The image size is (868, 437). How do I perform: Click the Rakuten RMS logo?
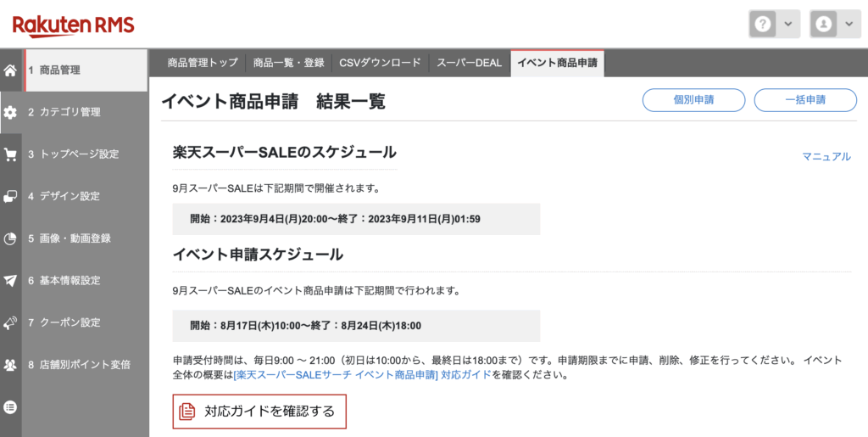click(x=73, y=25)
